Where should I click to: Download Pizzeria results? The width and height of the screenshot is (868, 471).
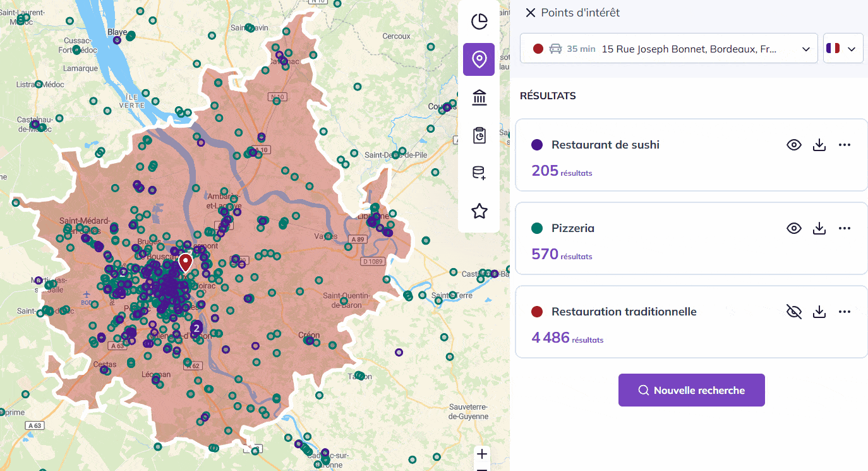[819, 228]
